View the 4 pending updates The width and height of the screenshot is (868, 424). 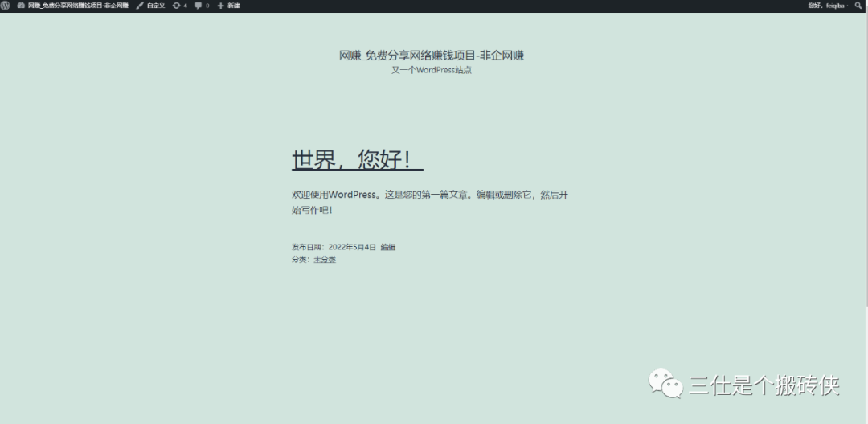[179, 6]
